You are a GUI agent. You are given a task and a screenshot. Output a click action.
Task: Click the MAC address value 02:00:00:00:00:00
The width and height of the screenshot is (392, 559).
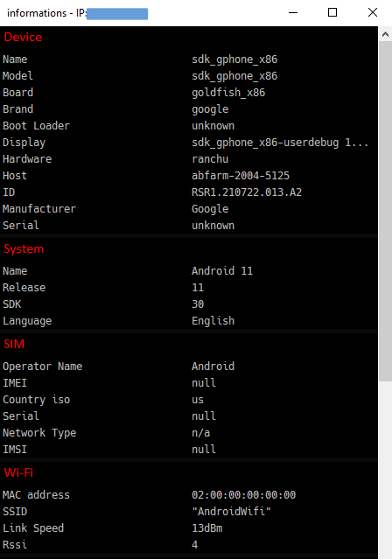243,495
